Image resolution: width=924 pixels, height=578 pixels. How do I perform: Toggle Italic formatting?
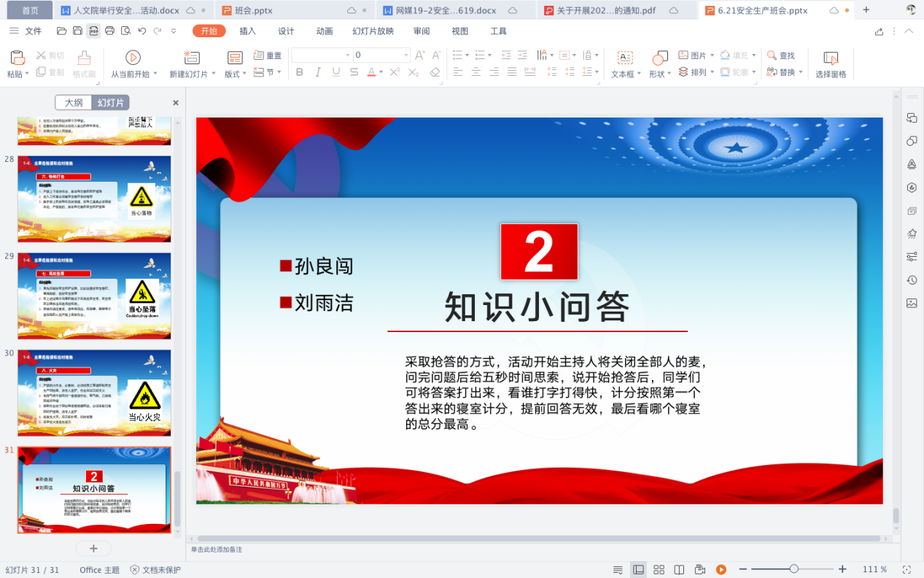317,72
